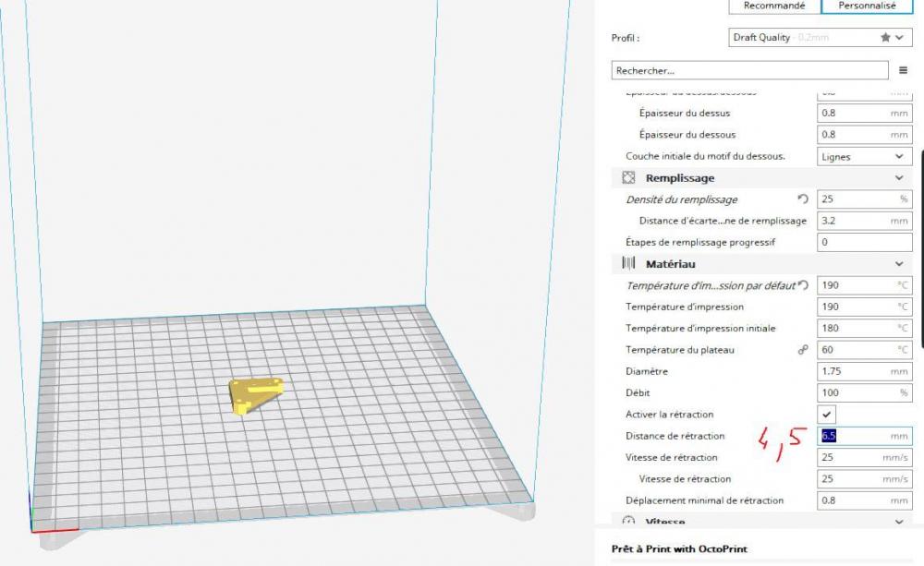The width and height of the screenshot is (924, 566).
Task: Toggle Activer la rétraction checkbox
Action: [827, 414]
